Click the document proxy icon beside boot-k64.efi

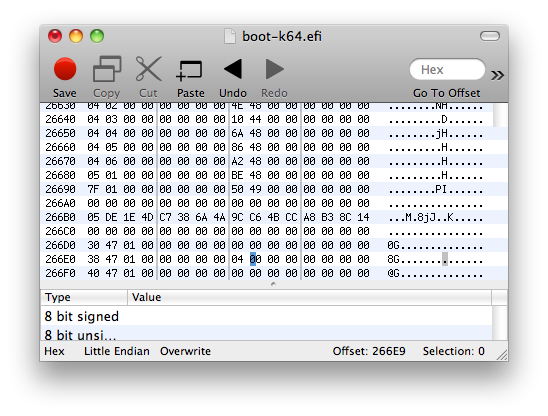(x=230, y=36)
